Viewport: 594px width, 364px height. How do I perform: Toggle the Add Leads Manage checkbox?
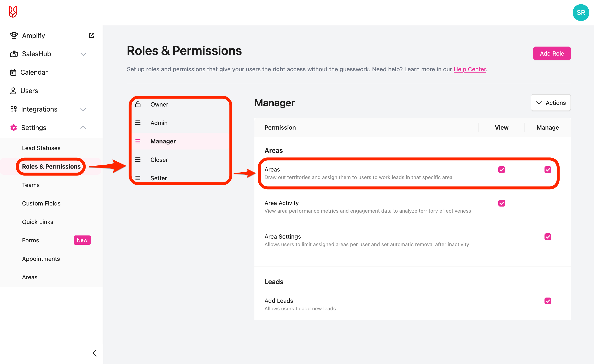click(547, 301)
